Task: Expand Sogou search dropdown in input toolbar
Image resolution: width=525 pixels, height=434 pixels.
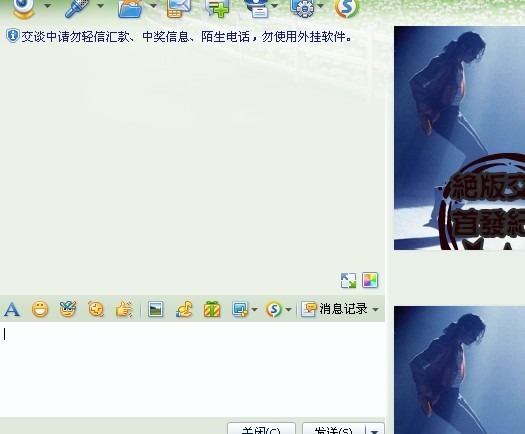Action: 289,309
